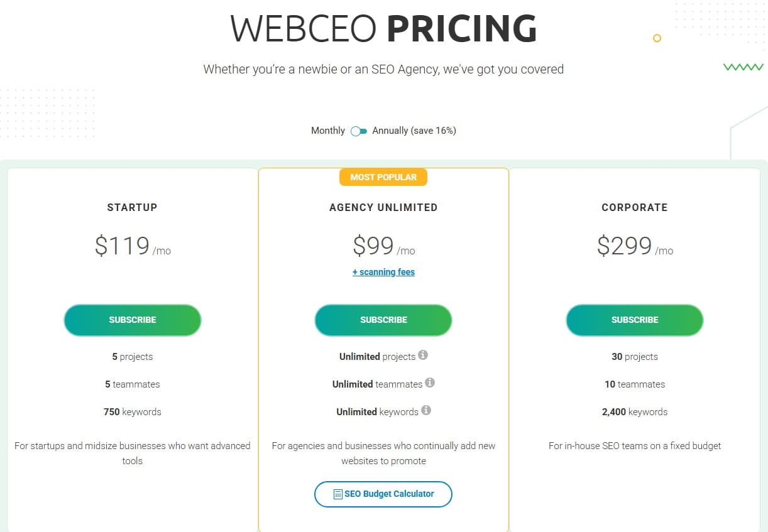
Task: Select the MOST POPULAR badge
Action: point(383,176)
